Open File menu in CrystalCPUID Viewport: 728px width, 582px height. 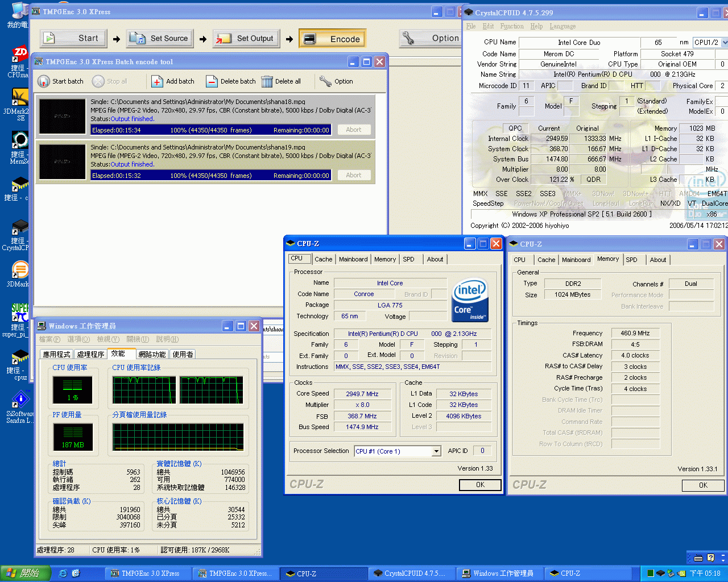click(x=471, y=26)
